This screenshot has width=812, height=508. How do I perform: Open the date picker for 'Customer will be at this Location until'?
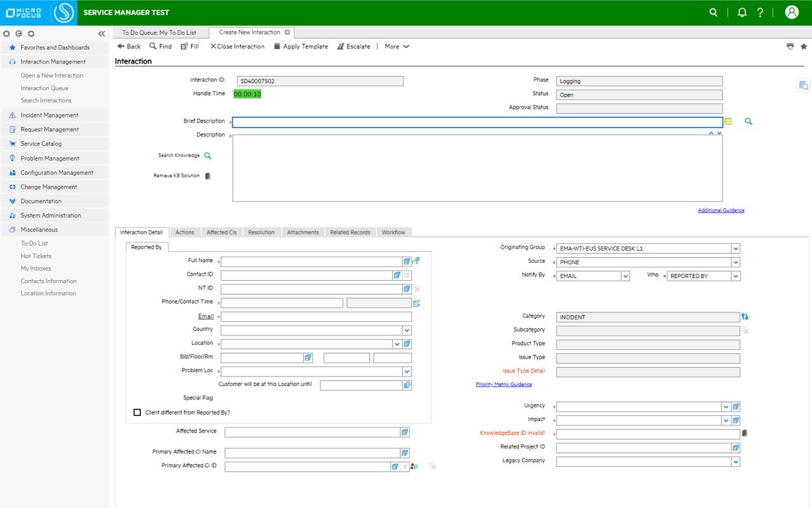407,385
